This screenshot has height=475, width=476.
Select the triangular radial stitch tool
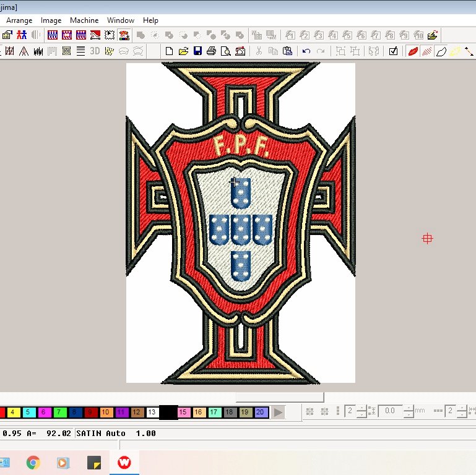24,51
